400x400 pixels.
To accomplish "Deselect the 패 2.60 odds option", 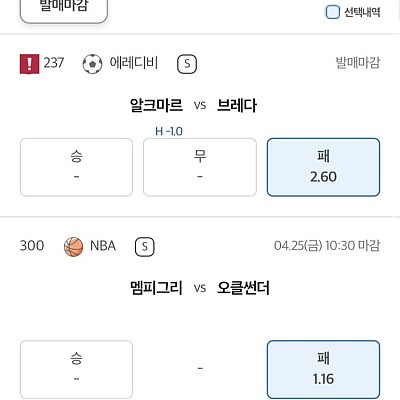I will coord(323,167).
